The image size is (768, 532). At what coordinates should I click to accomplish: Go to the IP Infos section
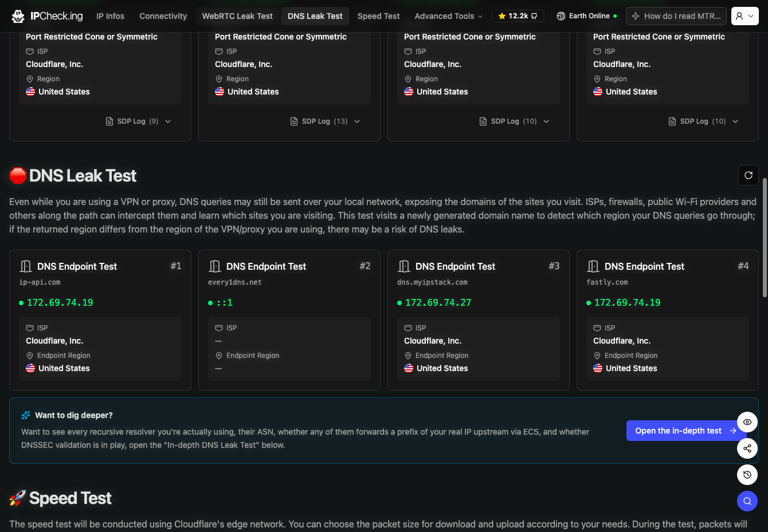(x=111, y=16)
